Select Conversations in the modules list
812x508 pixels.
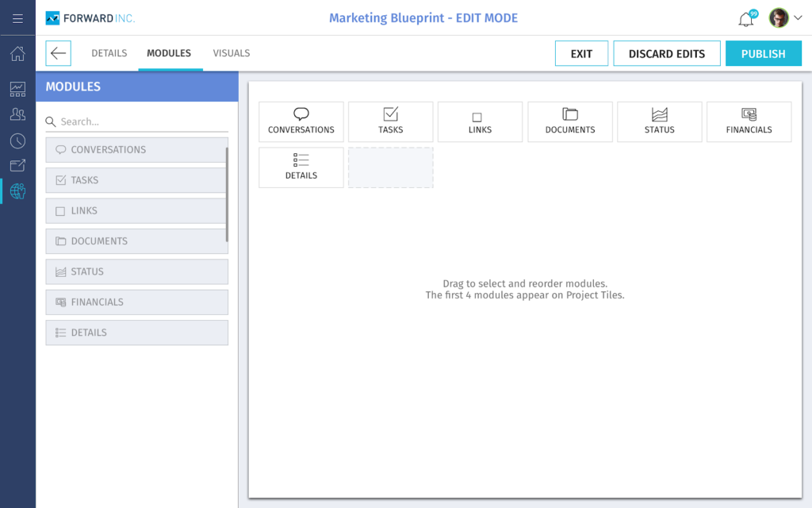coord(136,150)
